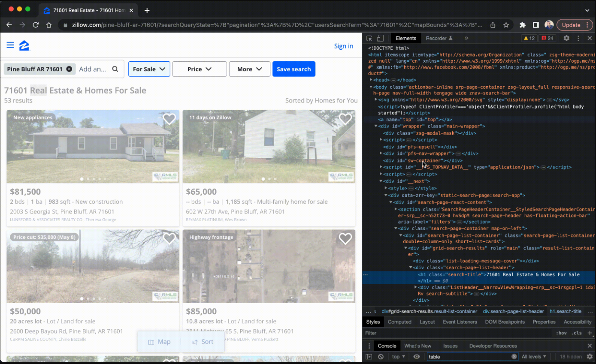Image resolution: width=596 pixels, height=364 pixels.
Task: Click the search magnifying glass icon
Action: pos(114,69)
